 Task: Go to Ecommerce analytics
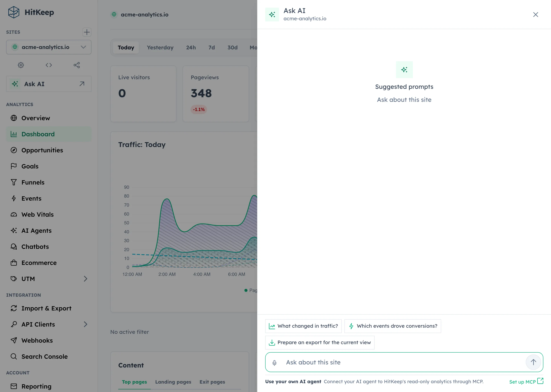(x=49, y=263)
